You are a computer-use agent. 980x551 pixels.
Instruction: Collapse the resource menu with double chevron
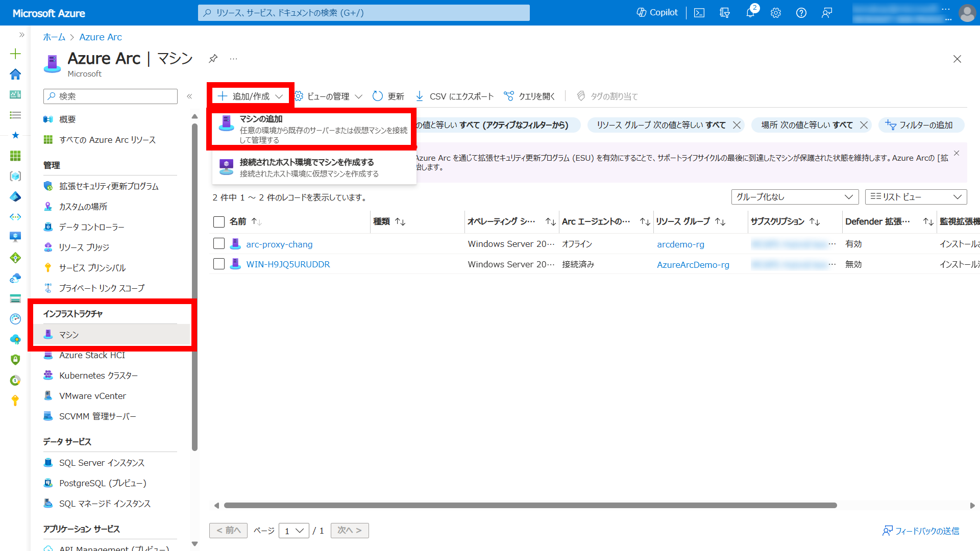189,96
